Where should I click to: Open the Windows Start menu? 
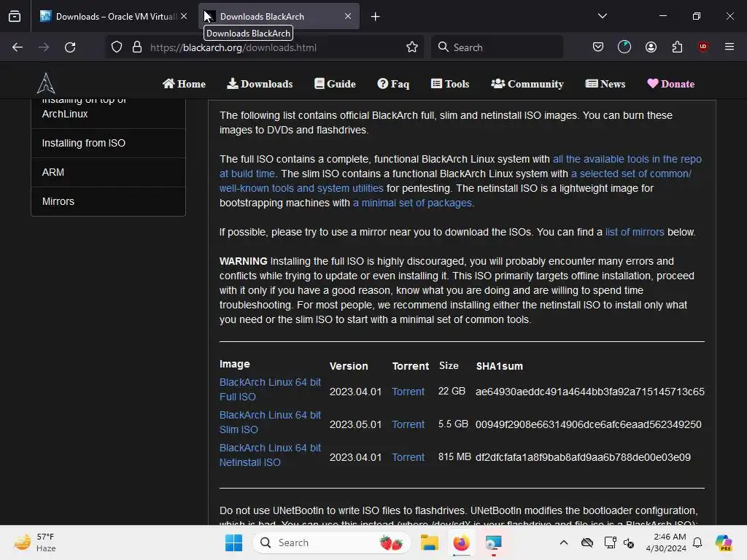coord(233,542)
